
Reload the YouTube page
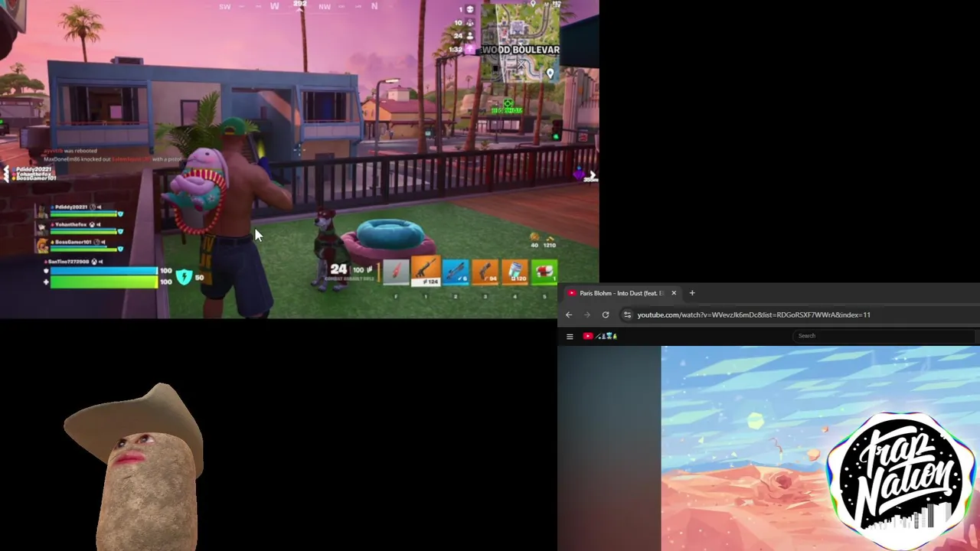(606, 315)
